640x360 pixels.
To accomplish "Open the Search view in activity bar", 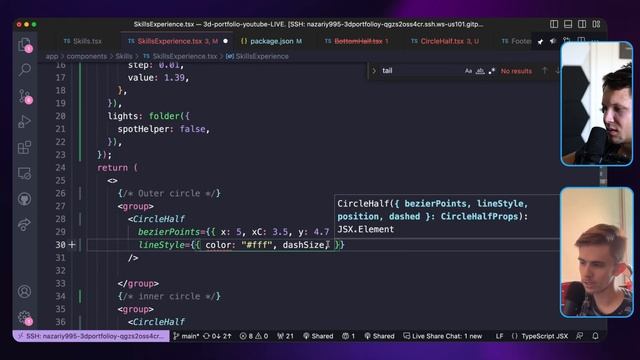I will click(24, 70).
